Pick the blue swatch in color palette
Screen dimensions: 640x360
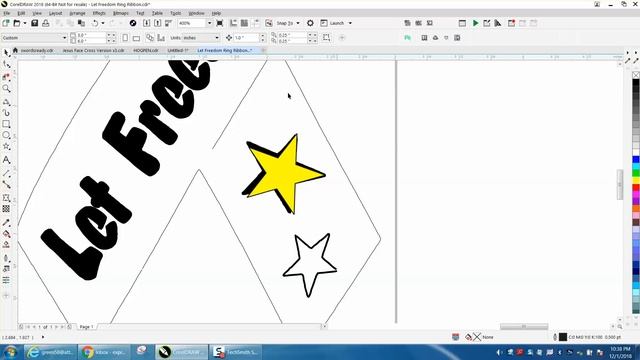click(636, 160)
